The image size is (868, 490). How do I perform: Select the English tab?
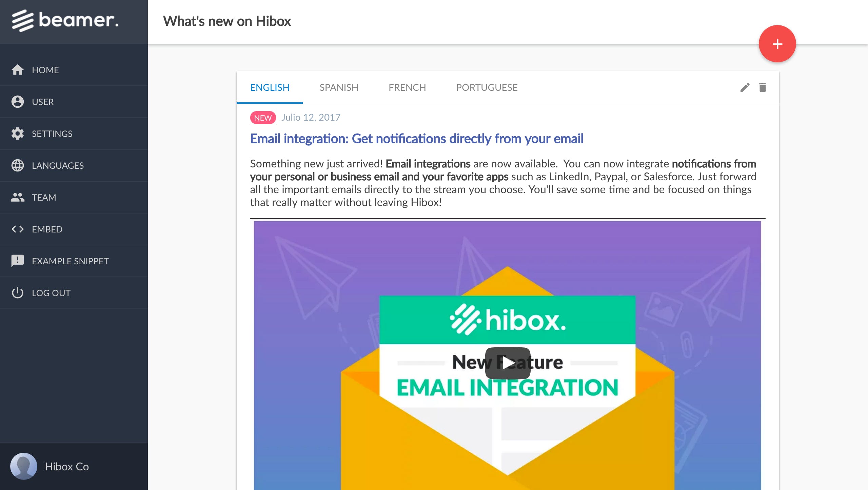[x=270, y=87]
